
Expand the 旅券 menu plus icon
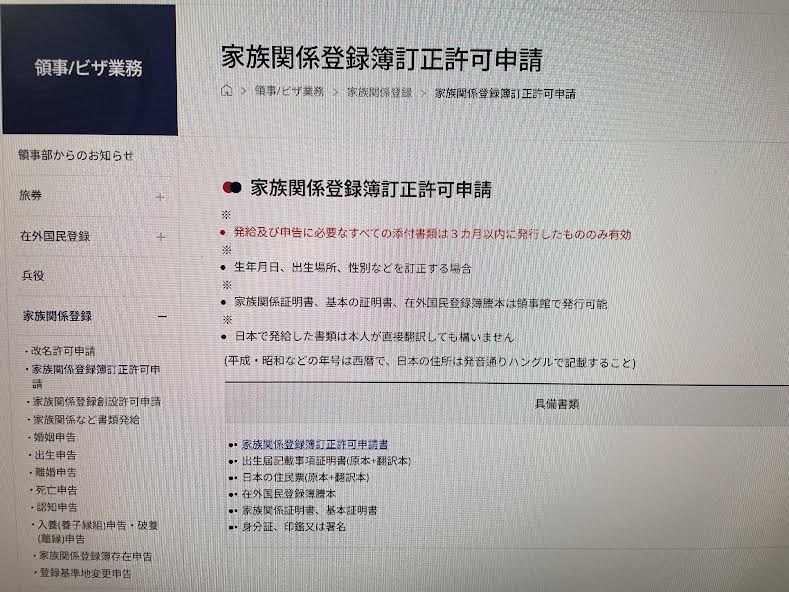(x=160, y=197)
